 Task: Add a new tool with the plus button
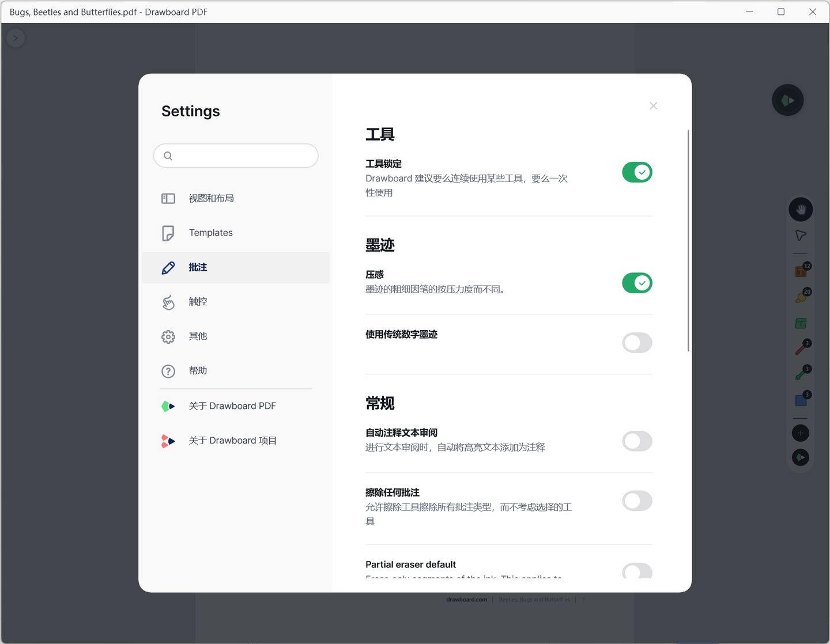[800, 433]
